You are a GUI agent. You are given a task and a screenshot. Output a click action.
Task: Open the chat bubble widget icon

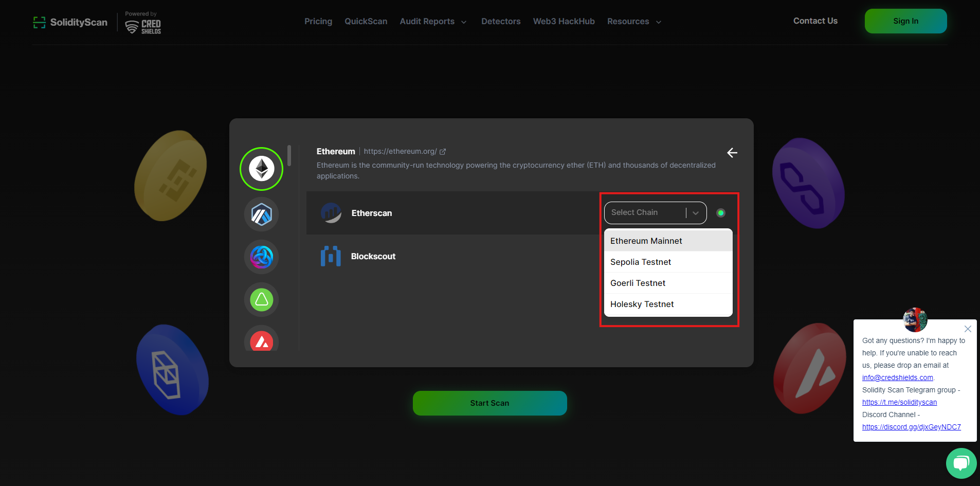point(960,463)
